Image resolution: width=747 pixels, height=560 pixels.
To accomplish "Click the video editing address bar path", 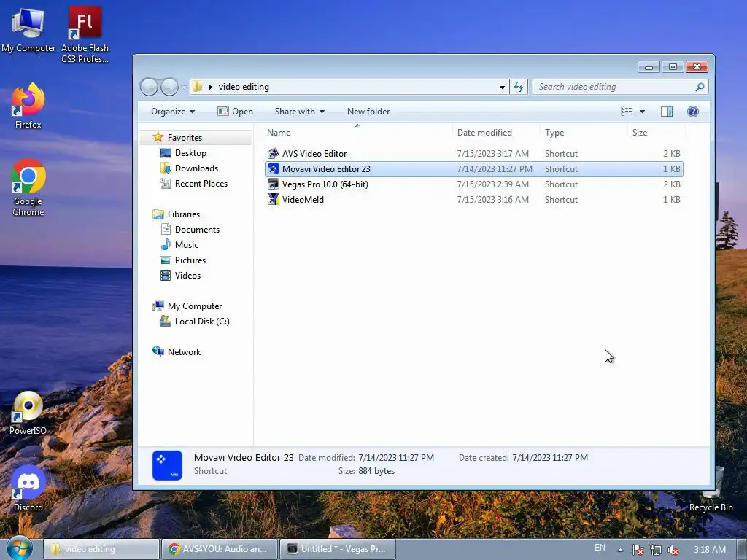I will [244, 87].
